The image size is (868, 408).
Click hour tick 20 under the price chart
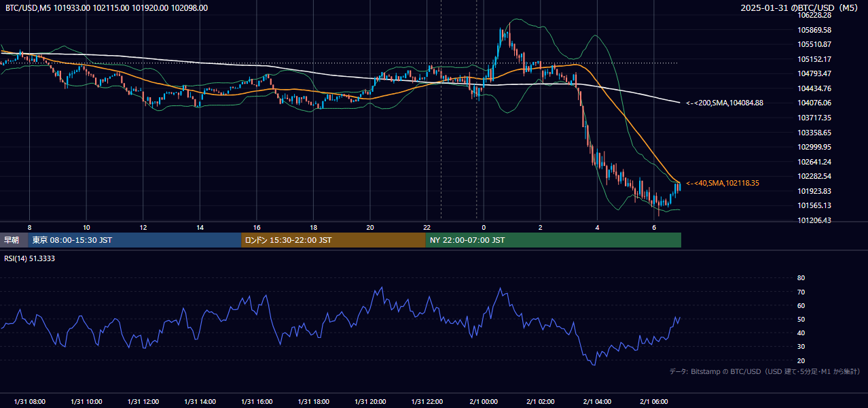click(370, 227)
